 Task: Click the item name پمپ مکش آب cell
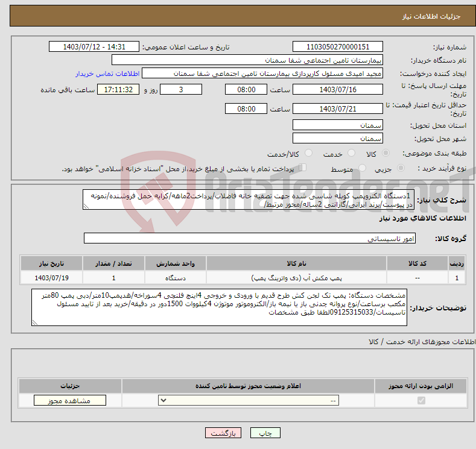pyautogui.click(x=296, y=278)
